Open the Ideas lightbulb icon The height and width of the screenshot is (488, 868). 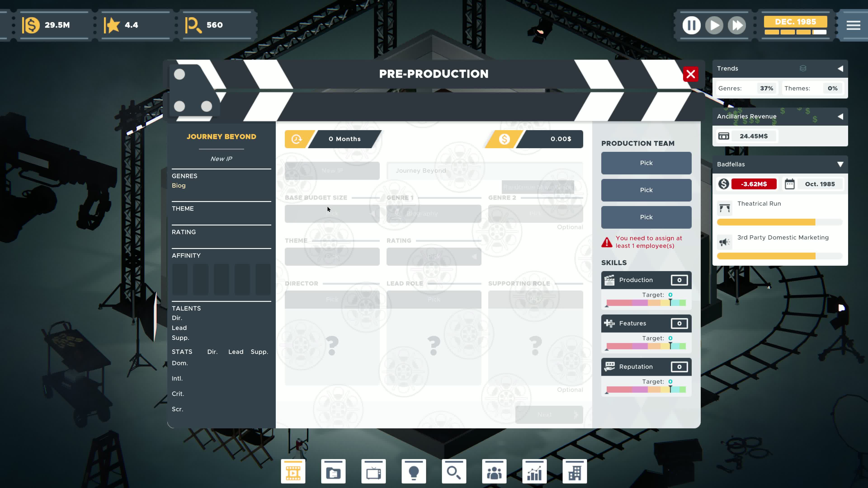pyautogui.click(x=414, y=471)
